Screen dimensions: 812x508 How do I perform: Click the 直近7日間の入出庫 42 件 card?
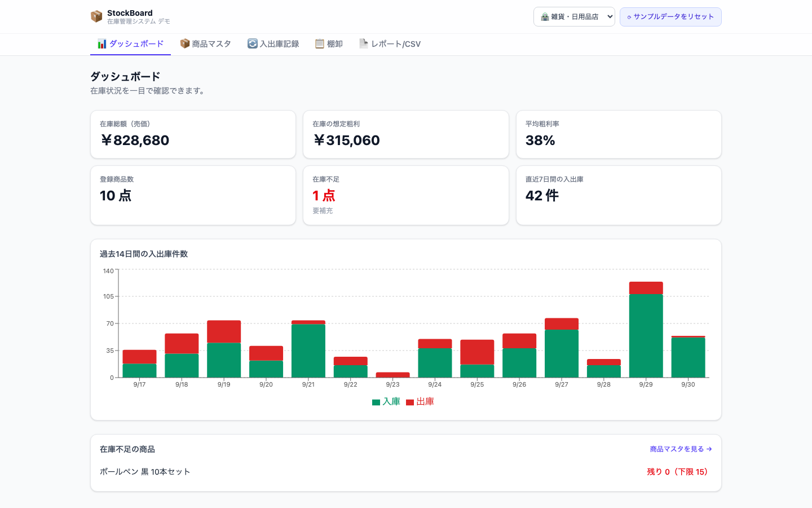pos(619,195)
